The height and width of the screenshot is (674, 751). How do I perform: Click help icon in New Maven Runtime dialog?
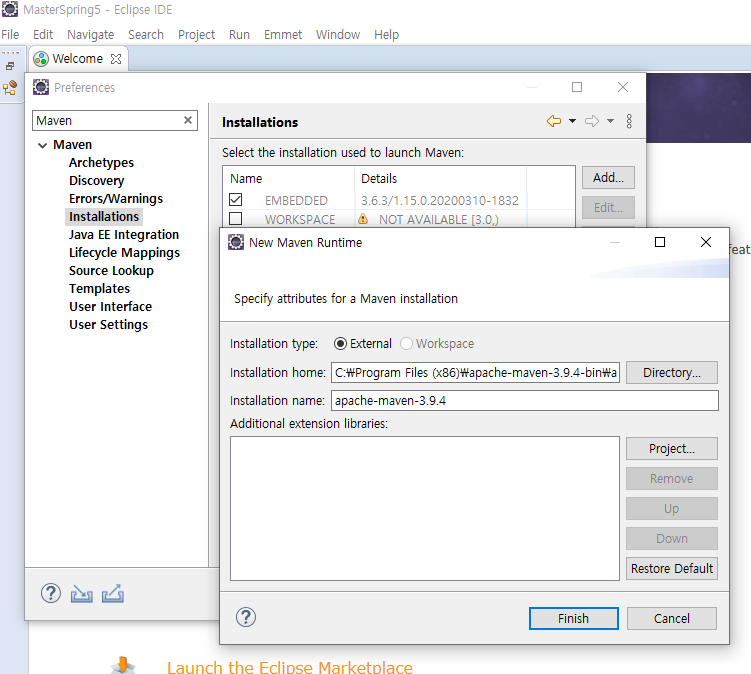click(246, 617)
